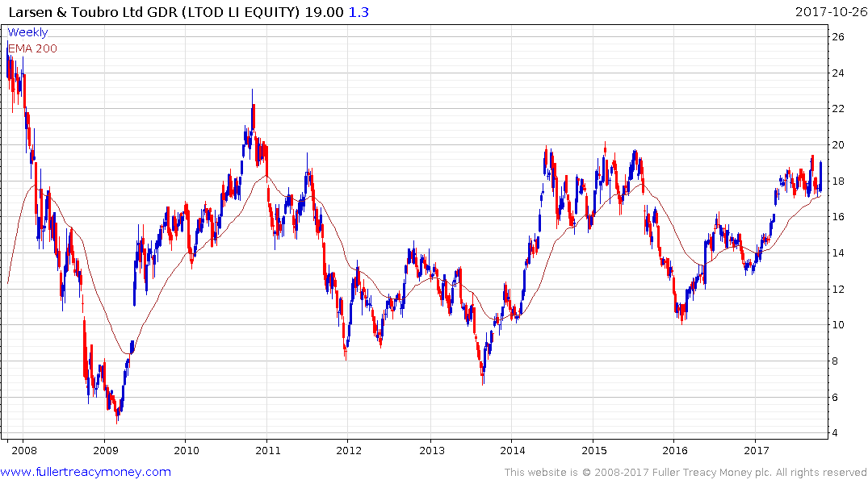Click the 6 price axis label

tap(836, 398)
